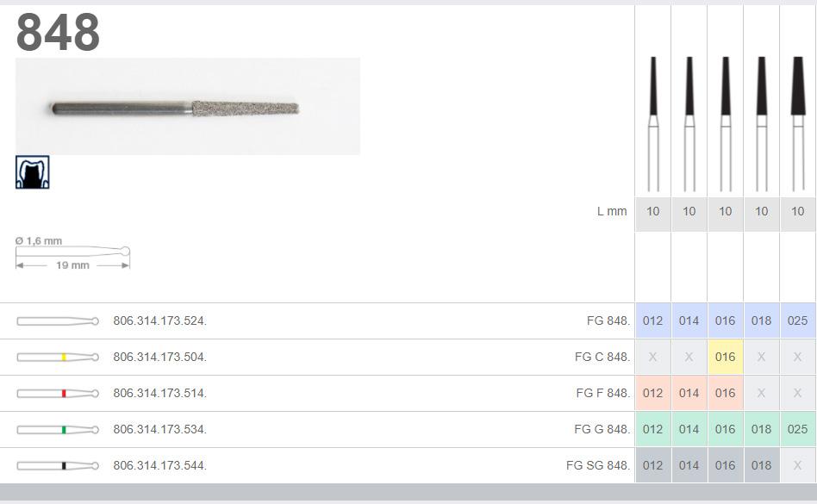The image size is (817, 504).
Task: Open the 848 bur product photo
Action: point(187,107)
